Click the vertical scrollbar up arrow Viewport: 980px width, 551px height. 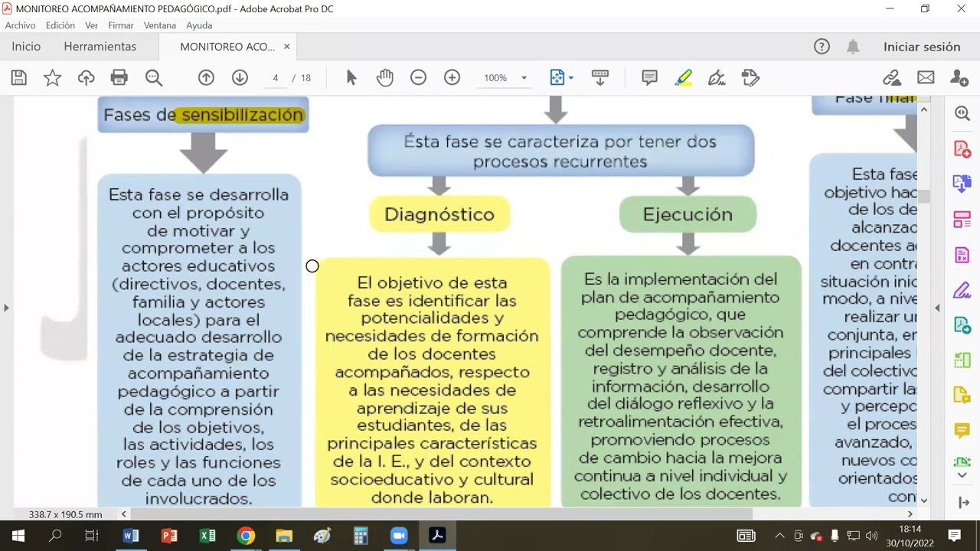[x=924, y=109]
